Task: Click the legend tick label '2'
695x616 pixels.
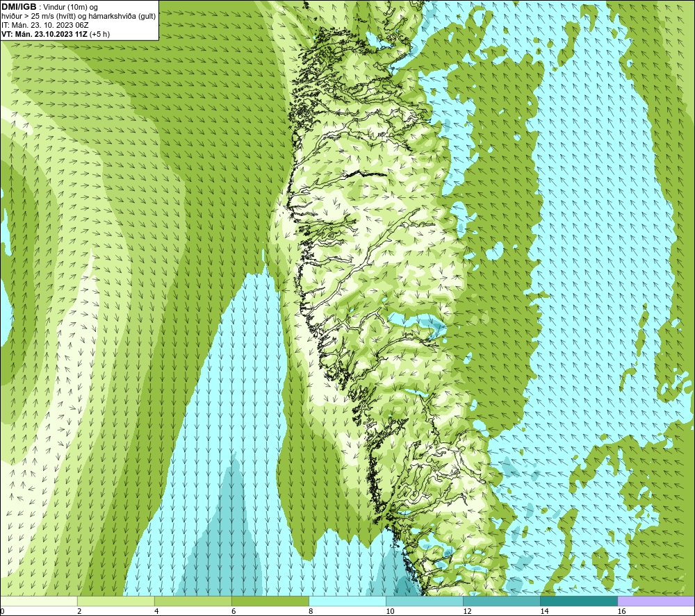Action: point(79,611)
